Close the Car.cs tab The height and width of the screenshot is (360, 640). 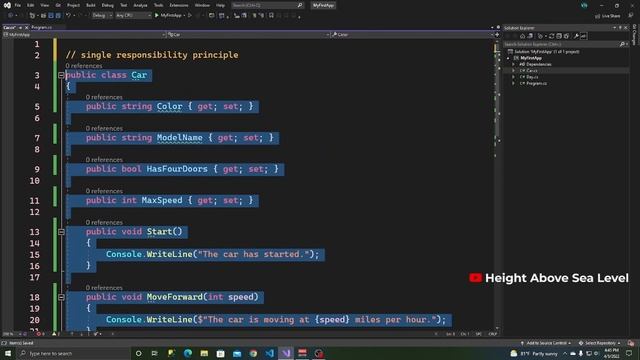pyautogui.click(x=27, y=27)
